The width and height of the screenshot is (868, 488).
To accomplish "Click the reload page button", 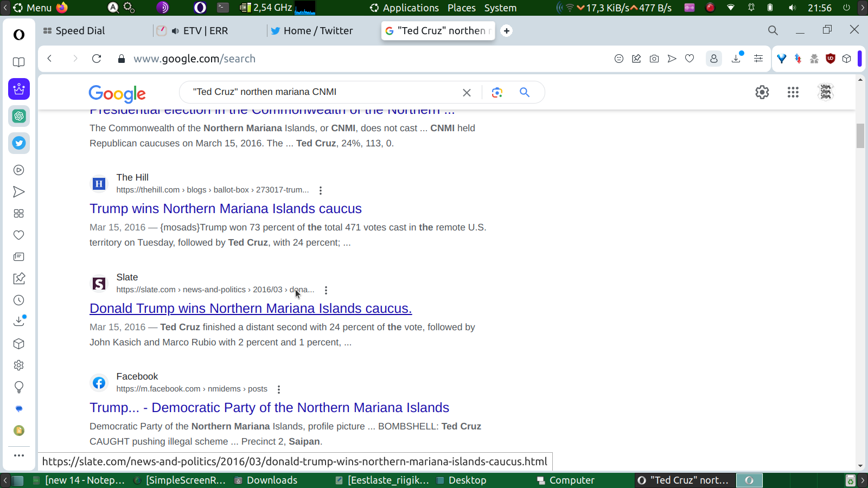I will coord(97,59).
